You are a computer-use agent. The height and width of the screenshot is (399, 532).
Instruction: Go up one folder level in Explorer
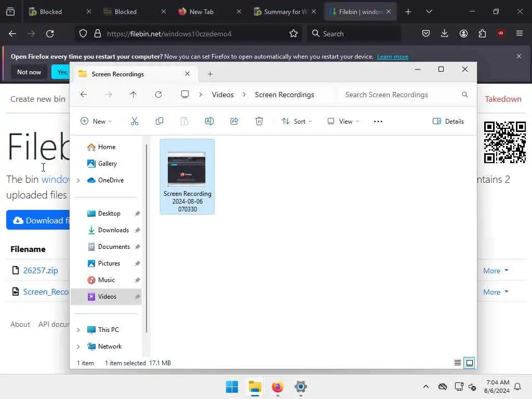134,95
